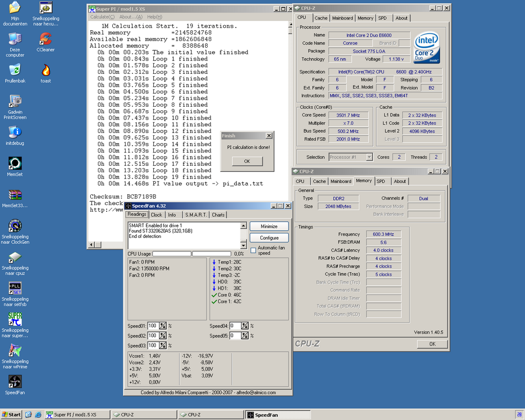Viewport: 525px width, 420px height.
Task: Click the Super PI horizontal scroll left arrow
Action: (91, 245)
